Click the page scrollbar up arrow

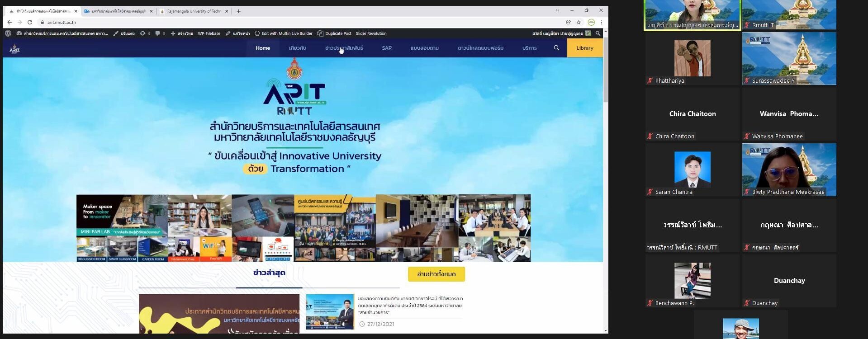(x=606, y=32)
